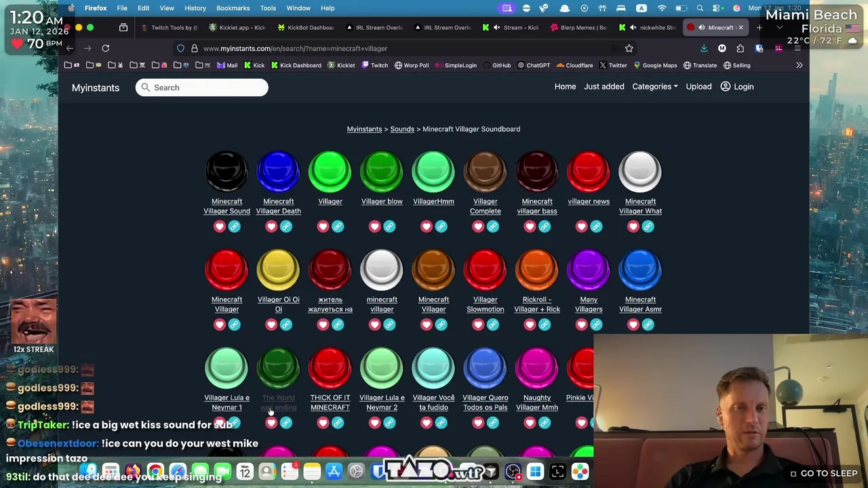
Task: Open the Twitch bookmark
Action: tap(375, 65)
